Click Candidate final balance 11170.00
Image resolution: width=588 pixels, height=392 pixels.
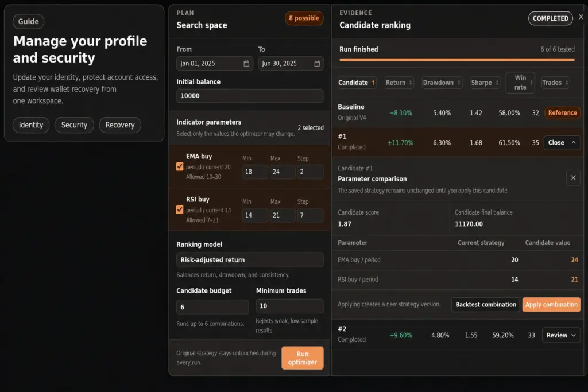469,224
